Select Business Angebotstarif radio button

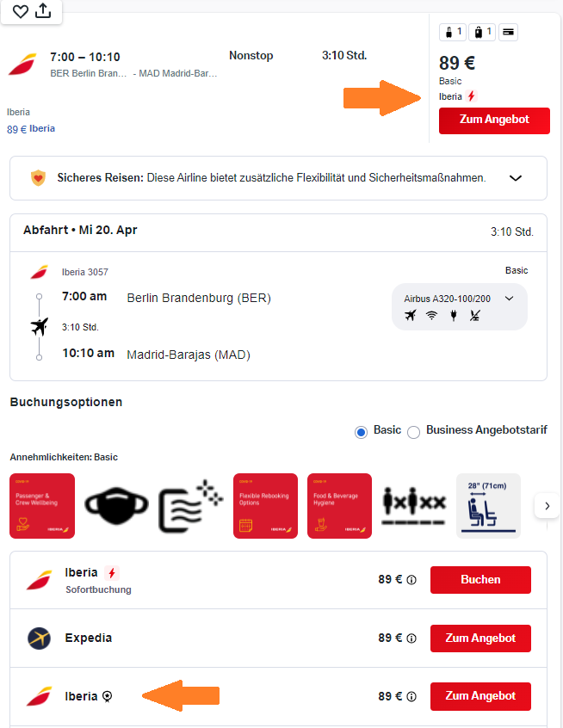coord(413,432)
